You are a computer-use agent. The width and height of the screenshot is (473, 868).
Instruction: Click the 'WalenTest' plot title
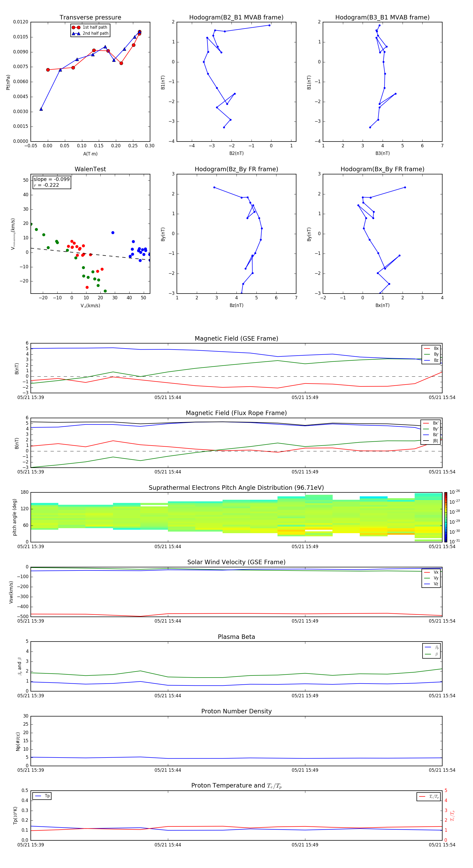pos(90,169)
